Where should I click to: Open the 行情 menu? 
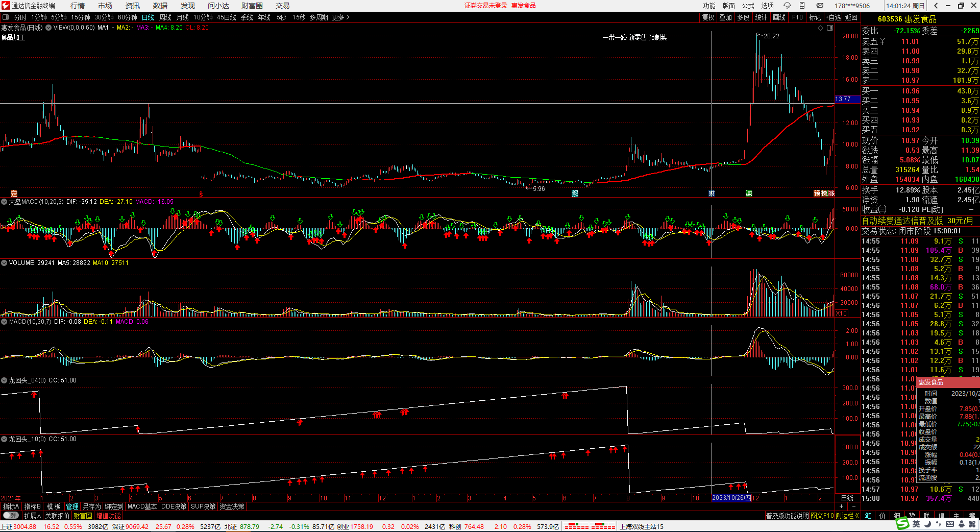click(78, 6)
